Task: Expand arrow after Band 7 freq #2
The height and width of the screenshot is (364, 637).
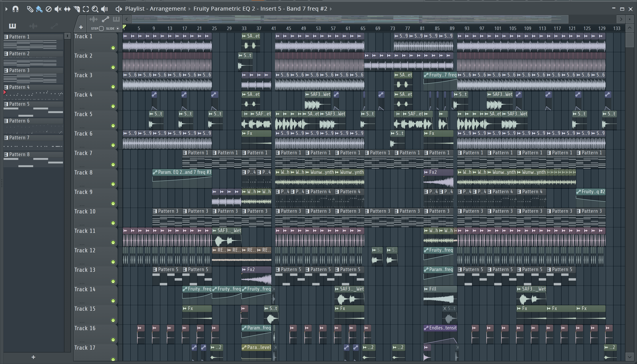Action: (x=331, y=9)
